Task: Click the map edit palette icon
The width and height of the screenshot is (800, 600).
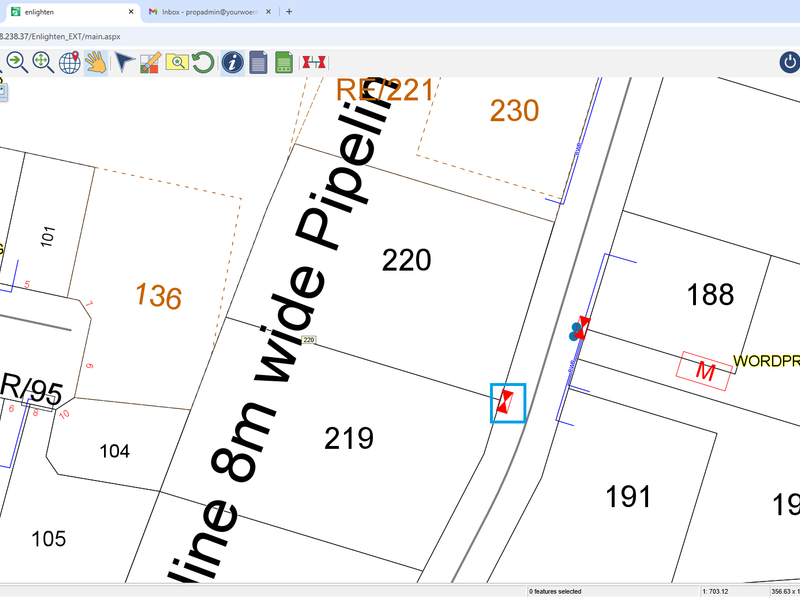Action: [x=150, y=62]
